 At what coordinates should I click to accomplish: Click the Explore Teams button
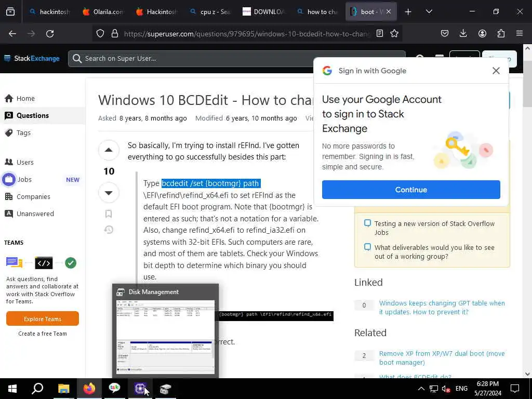pos(43,319)
